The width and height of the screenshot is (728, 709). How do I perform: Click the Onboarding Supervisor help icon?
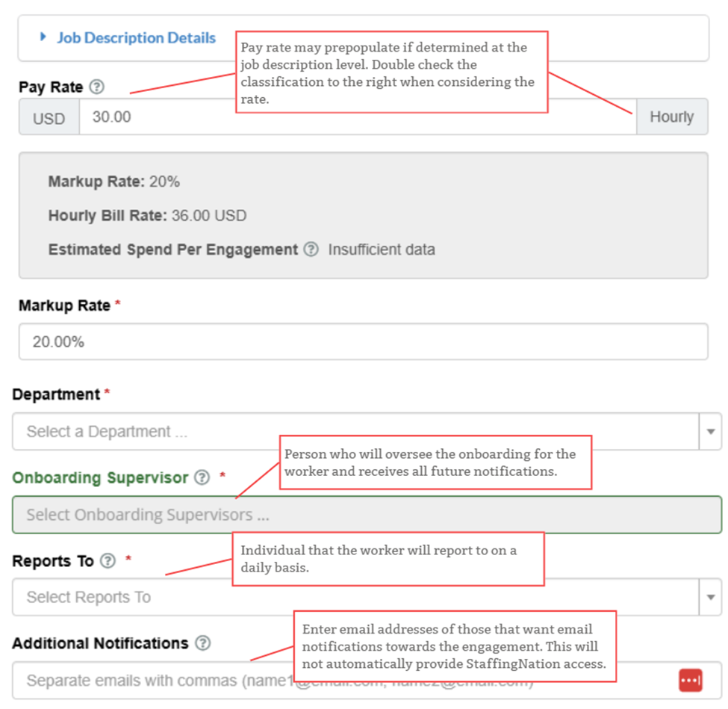[x=202, y=477]
